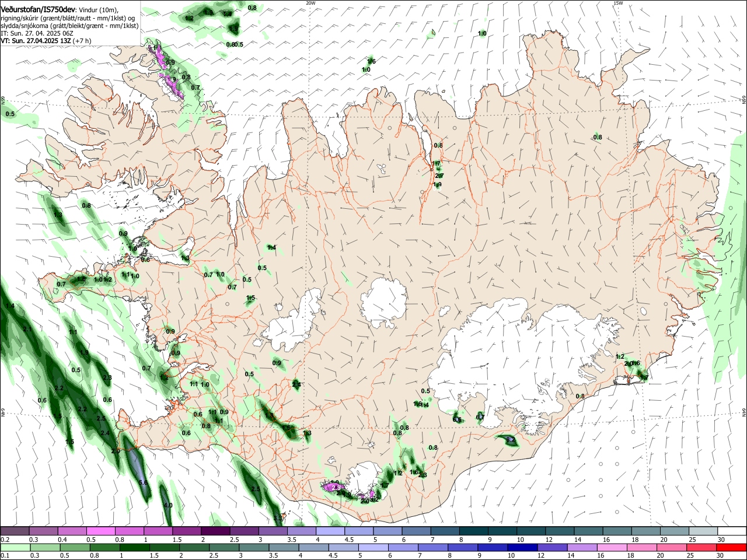
Task: Click the Hofsjökull glacier in central Iceland
Action: (x=384, y=302)
